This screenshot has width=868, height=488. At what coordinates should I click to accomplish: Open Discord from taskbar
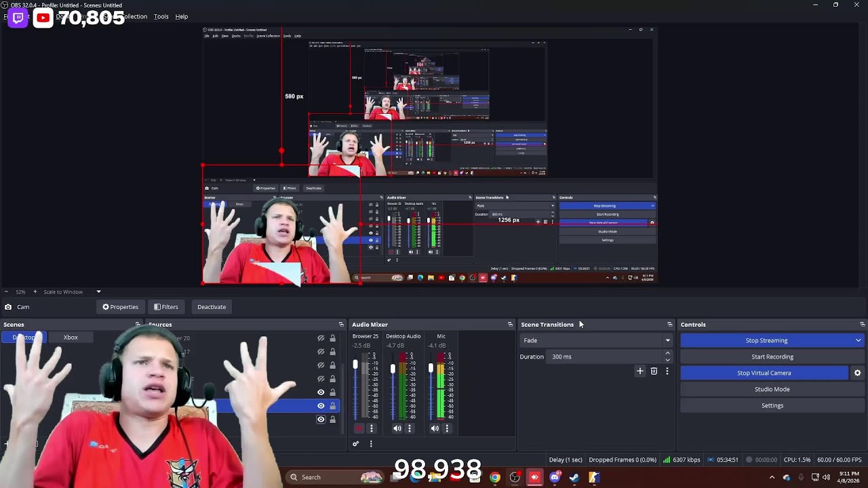click(x=555, y=477)
